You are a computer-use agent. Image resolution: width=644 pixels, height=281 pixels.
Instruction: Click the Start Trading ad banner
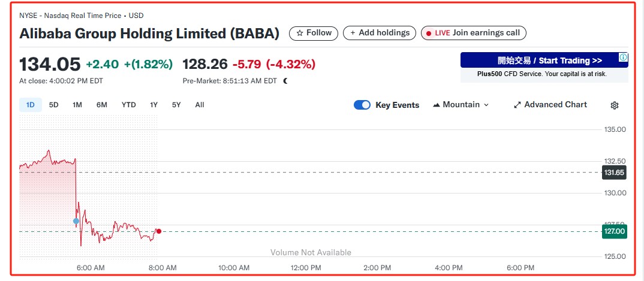click(x=540, y=61)
